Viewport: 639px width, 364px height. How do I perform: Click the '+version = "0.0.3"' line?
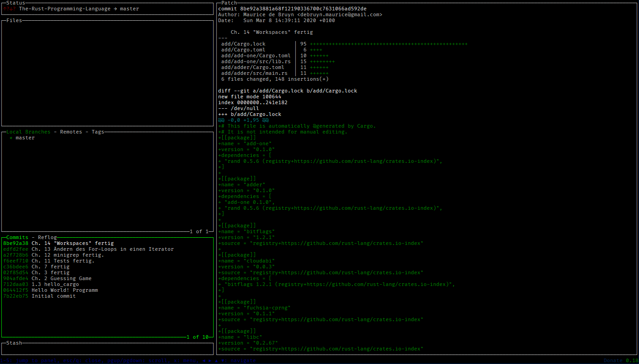(247, 267)
